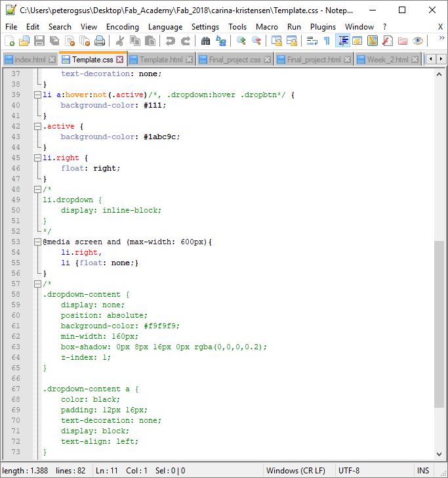Viewport: 448px width, 478px height.
Task: Switch to the Final_project.css tab
Action: click(235, 60)
